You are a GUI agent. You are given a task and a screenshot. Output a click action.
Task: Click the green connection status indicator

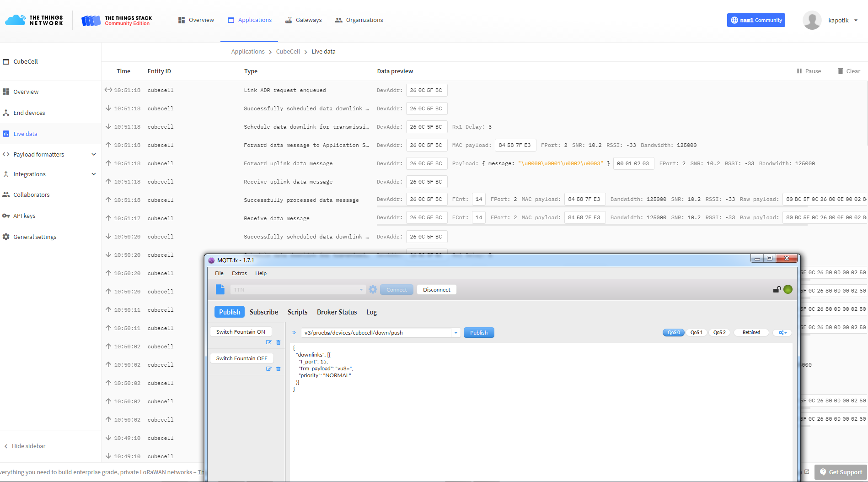788,289
